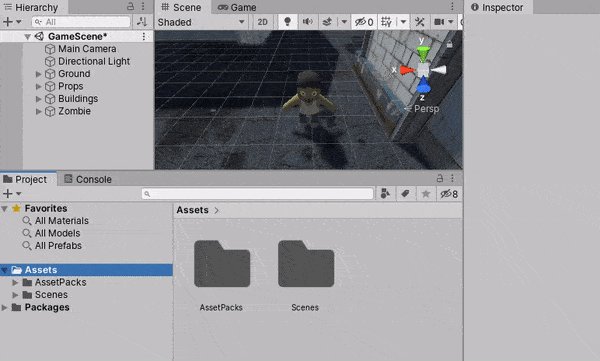Open Scene view panel options menu
The height and width of the screenshot is (361, 600).
coord(452,7)
